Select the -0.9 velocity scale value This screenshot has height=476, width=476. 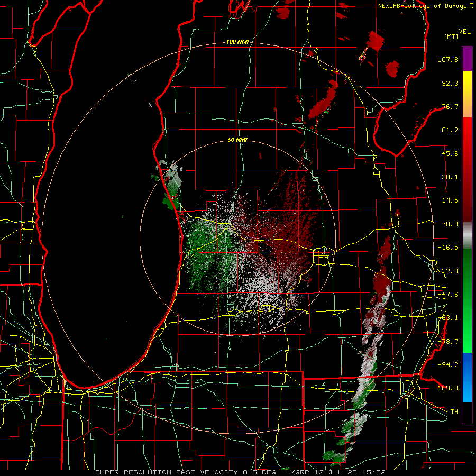coord(452,224)
